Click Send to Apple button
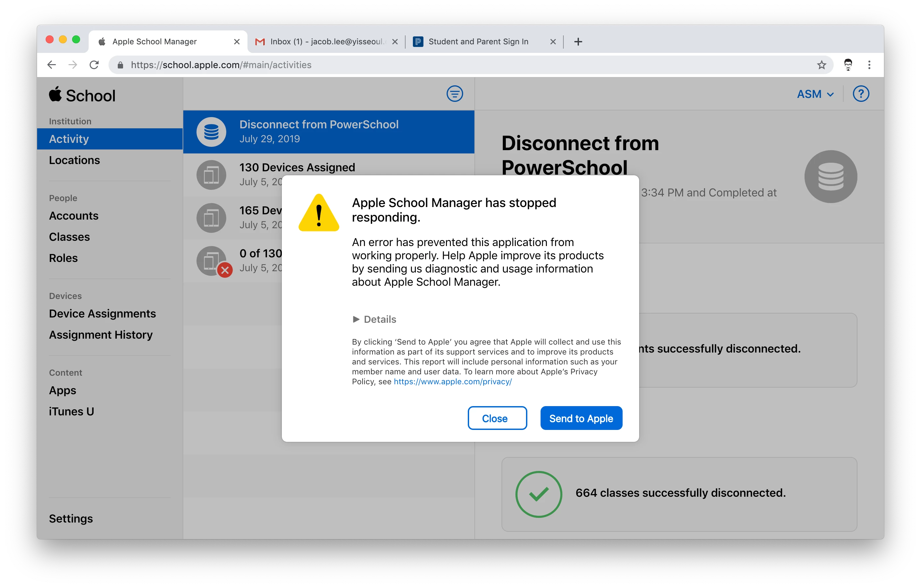Image resolution: width=921 pixels, height=588 pixels. pyautogui.click(x=581, y=418)
